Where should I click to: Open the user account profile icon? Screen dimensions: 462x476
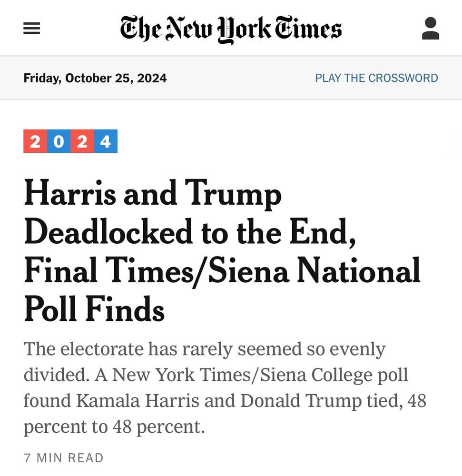[x=430, y=29]
